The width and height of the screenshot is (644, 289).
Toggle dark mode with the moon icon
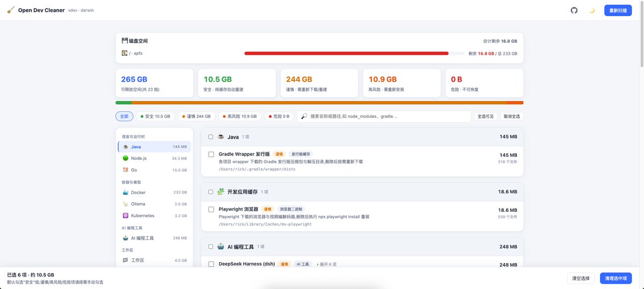pos(592,10)
